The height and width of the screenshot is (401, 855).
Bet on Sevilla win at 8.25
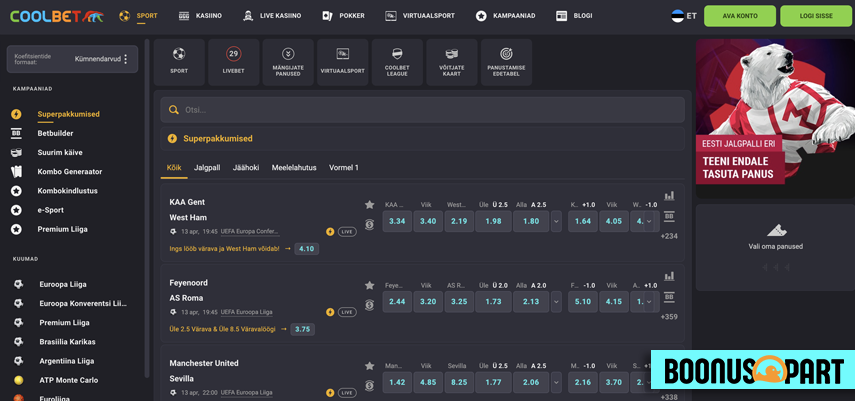459,382
